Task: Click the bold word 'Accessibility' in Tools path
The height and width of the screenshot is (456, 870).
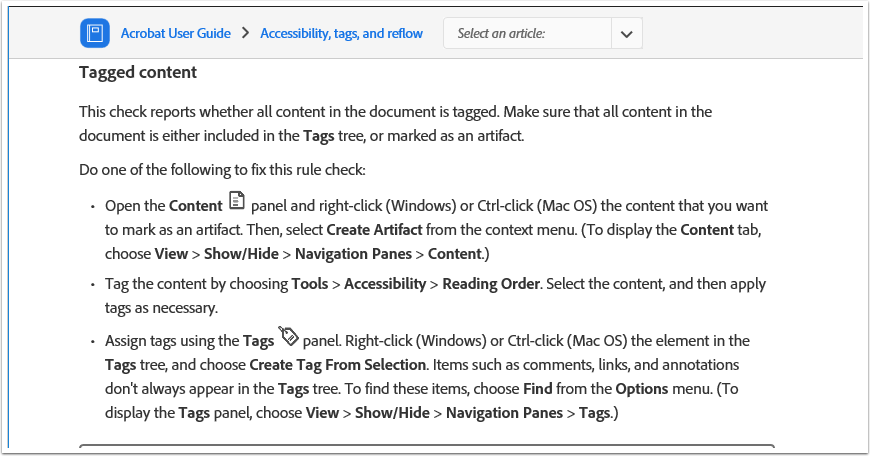Action: click(385, 284)
